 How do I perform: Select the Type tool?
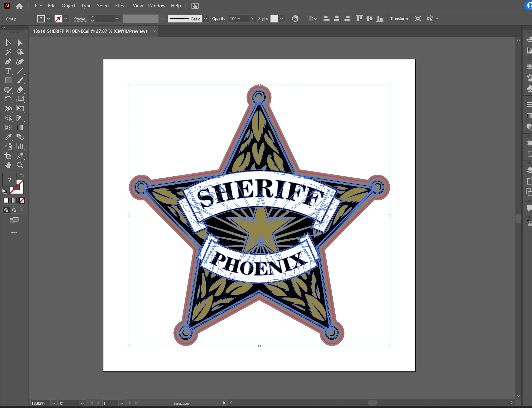[8, 71]
